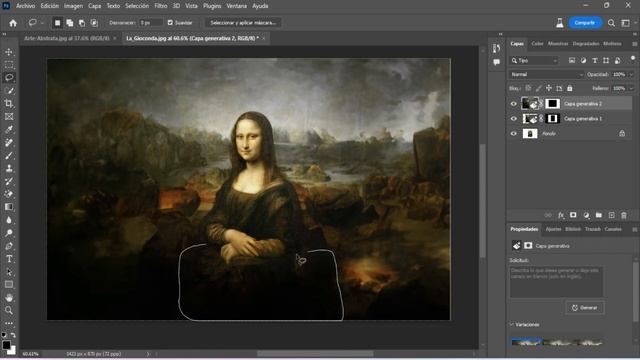This screenshot has height=360, width=640.
Task: Open the Selección menu
Action: (137, 6)
